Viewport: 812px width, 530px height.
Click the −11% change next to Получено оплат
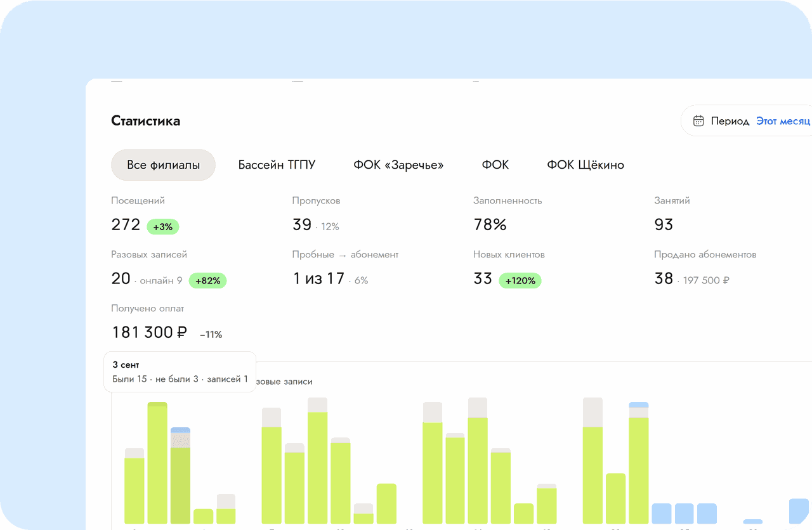point(211,334)
